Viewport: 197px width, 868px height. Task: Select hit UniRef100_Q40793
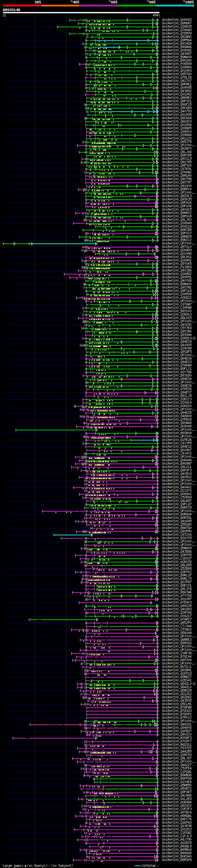177,111
